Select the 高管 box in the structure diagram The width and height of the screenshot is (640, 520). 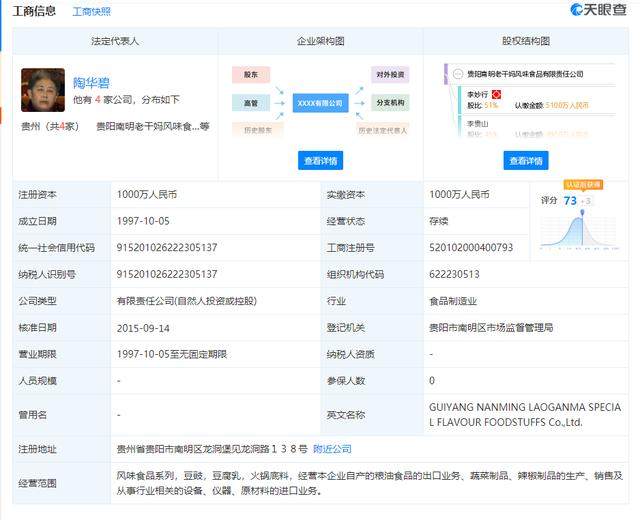251,103
